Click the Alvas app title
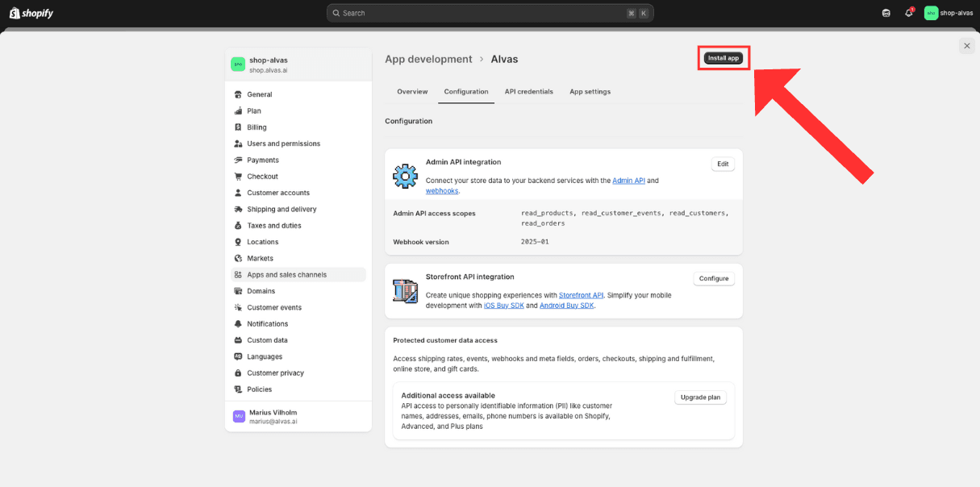980x487 pixels. (505, 59)
